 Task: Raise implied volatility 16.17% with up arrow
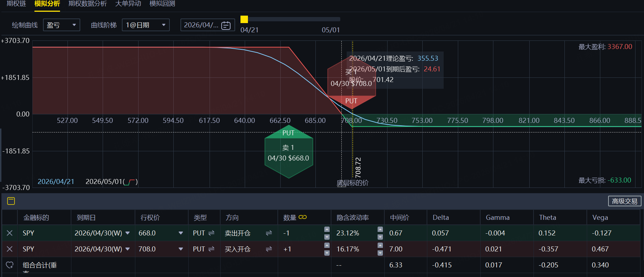click(x=380, y=245)
